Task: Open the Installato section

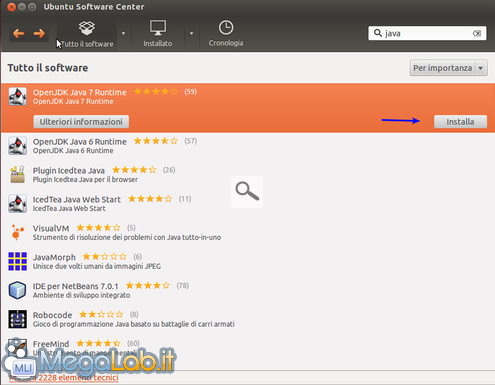Action: click(x=158, y=34)
